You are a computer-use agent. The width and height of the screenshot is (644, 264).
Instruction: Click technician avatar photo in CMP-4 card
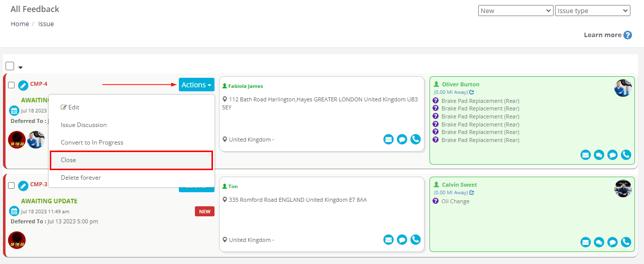click(36, 140)
